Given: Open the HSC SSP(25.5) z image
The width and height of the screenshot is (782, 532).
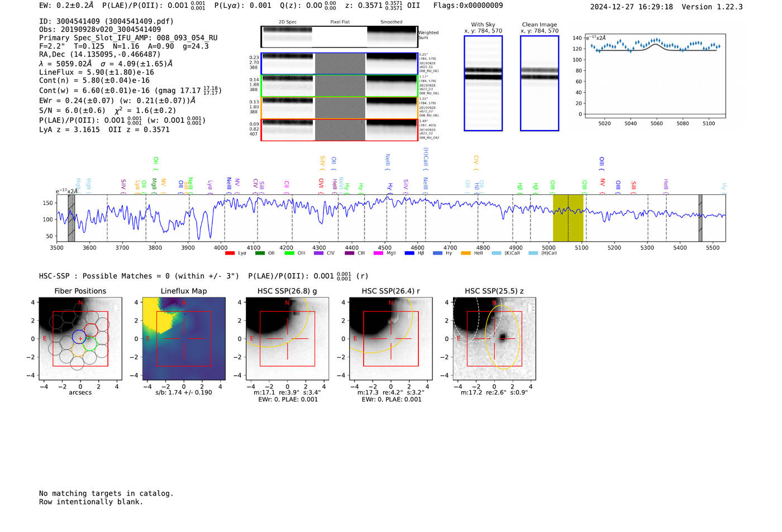Looking at the screenshot, I should [494, 339].
